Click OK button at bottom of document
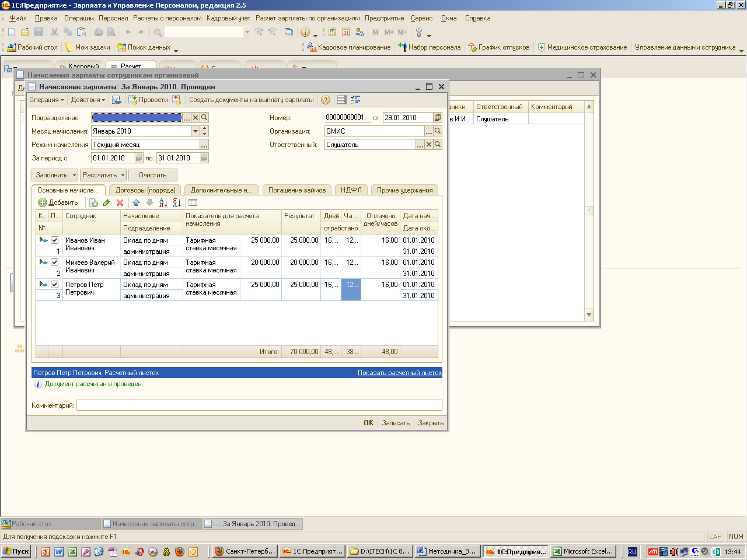 click(369, 423)
